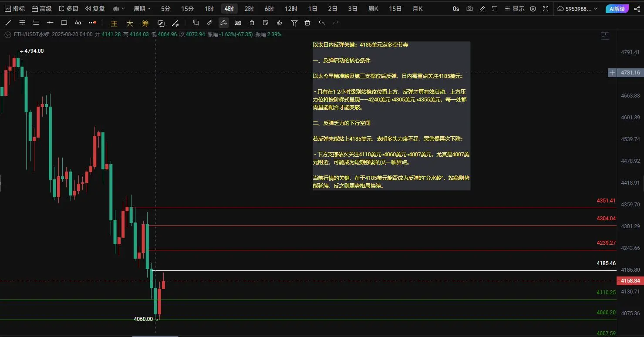The image size is (644, 337).
Task: Click the filter funnel icon
Action: click(x=294, y=23)
